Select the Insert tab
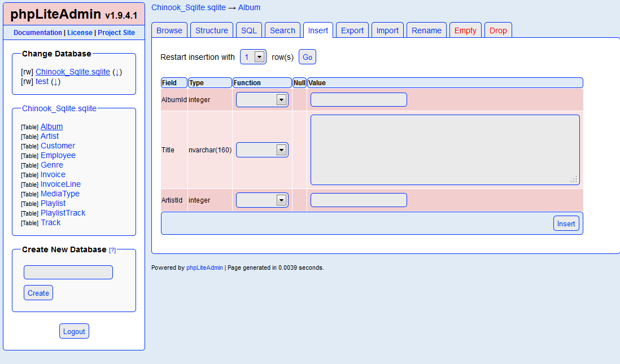 (318, 30)
